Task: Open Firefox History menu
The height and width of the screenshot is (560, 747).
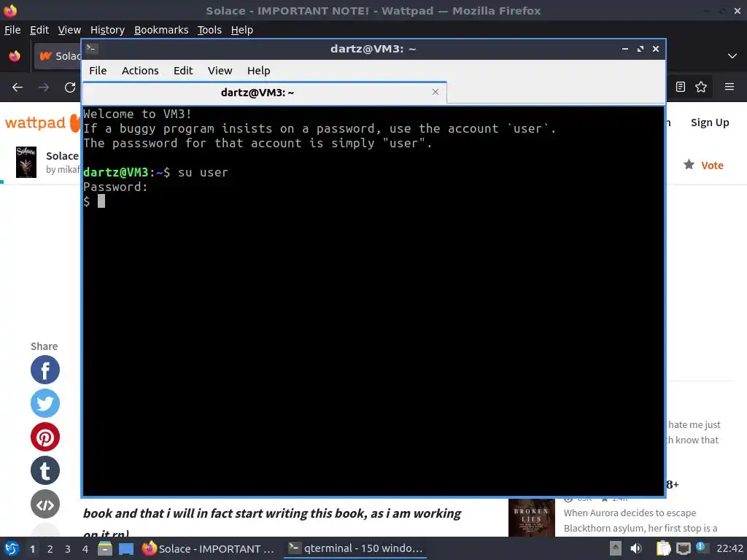Action: (107, 30)
